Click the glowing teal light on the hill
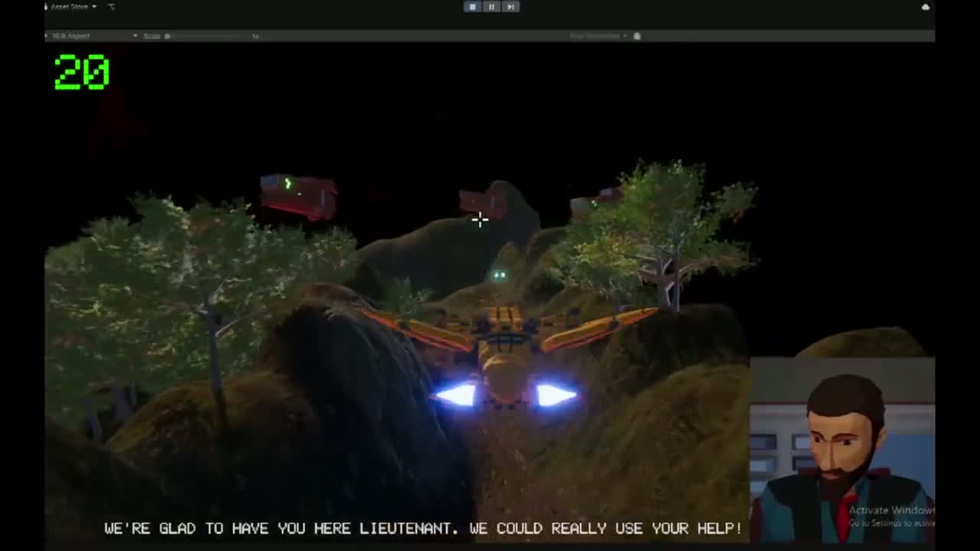The height and width of the screenshot is (551, 980). (x=499, y=275)
